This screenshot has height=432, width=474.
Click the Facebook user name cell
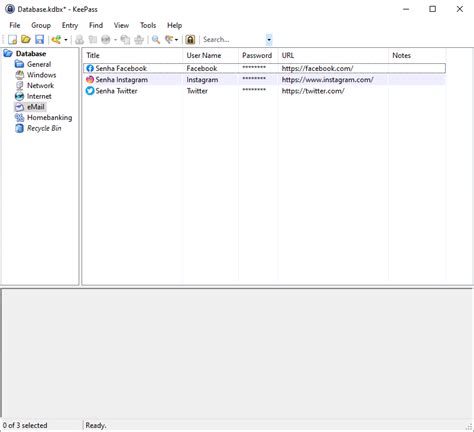(x=202, y=68)
